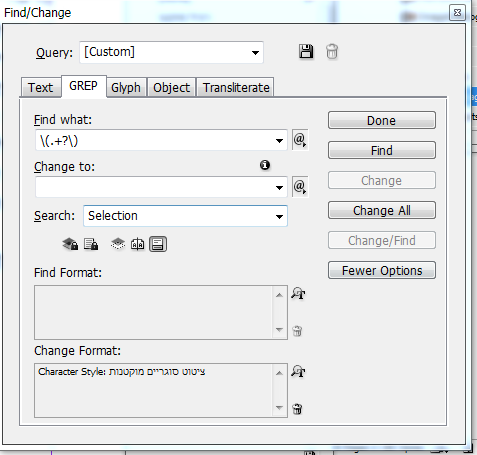Viewport: 477px width, 455px height.
Task: Click the info icon near Change to
Action: pyautogui.click(x=265, y=165)
